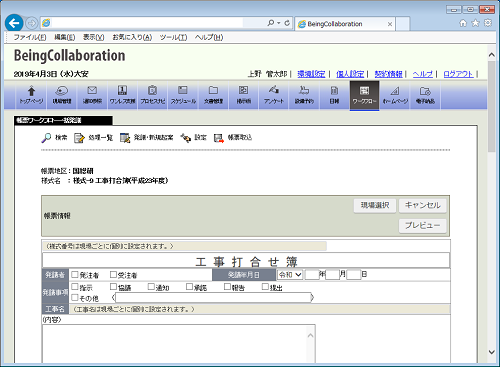The width and height of the screenshot is (500, 367).
Task: Select the 報告 checkbox
Action: 227,287
